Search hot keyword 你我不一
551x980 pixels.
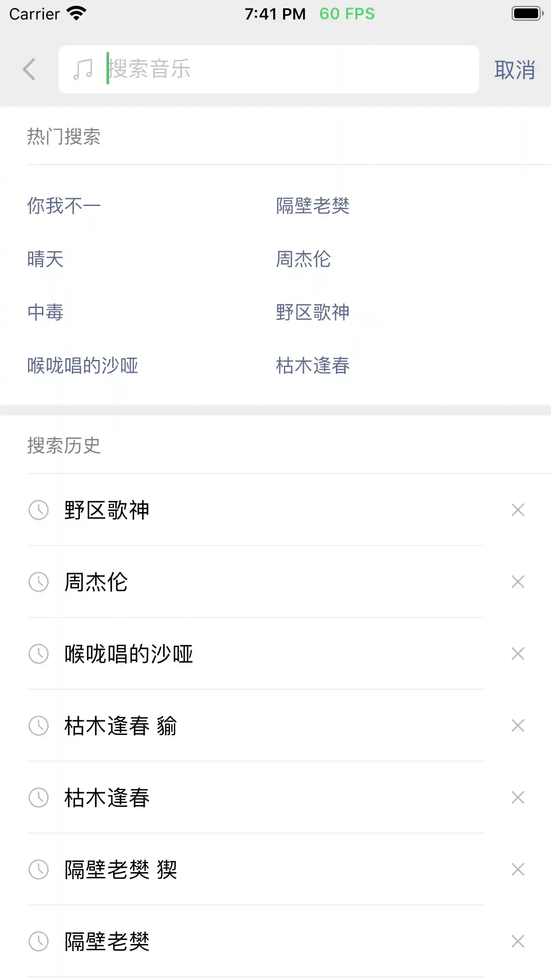tap(64, 206)
